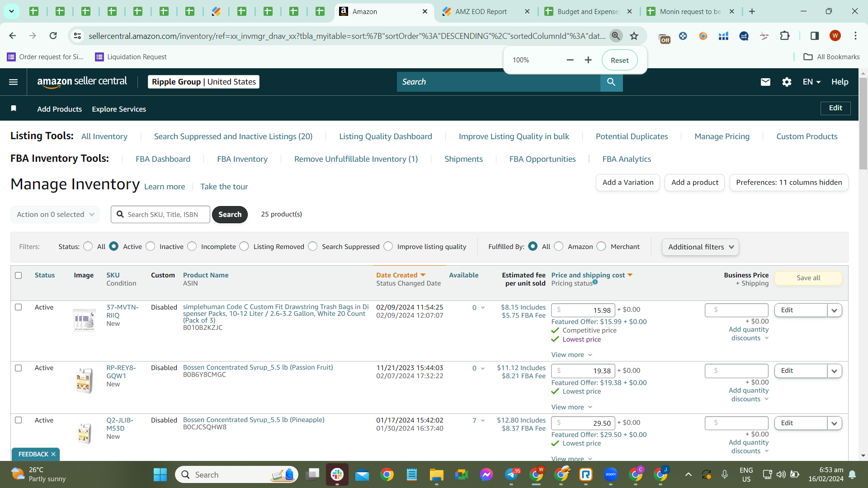Select the All status radio button
Viewport: 868px width, 488px height.
(89, 246)
